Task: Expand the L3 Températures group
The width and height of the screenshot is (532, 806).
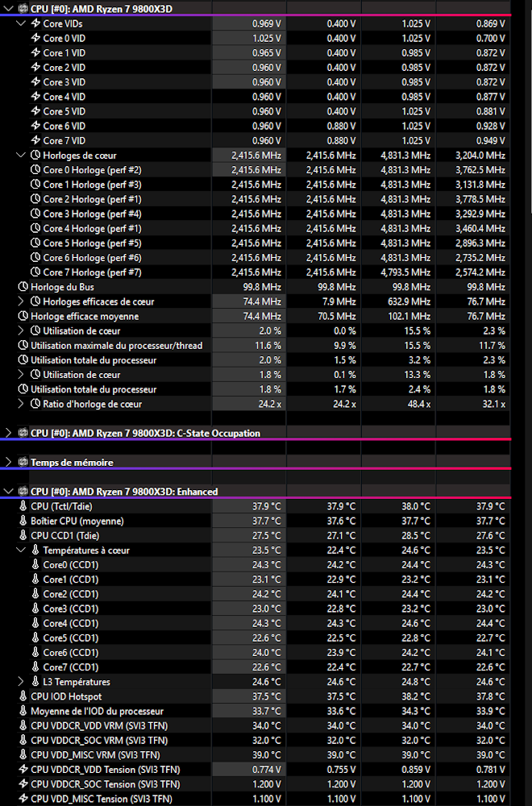Action: [20, 682]
